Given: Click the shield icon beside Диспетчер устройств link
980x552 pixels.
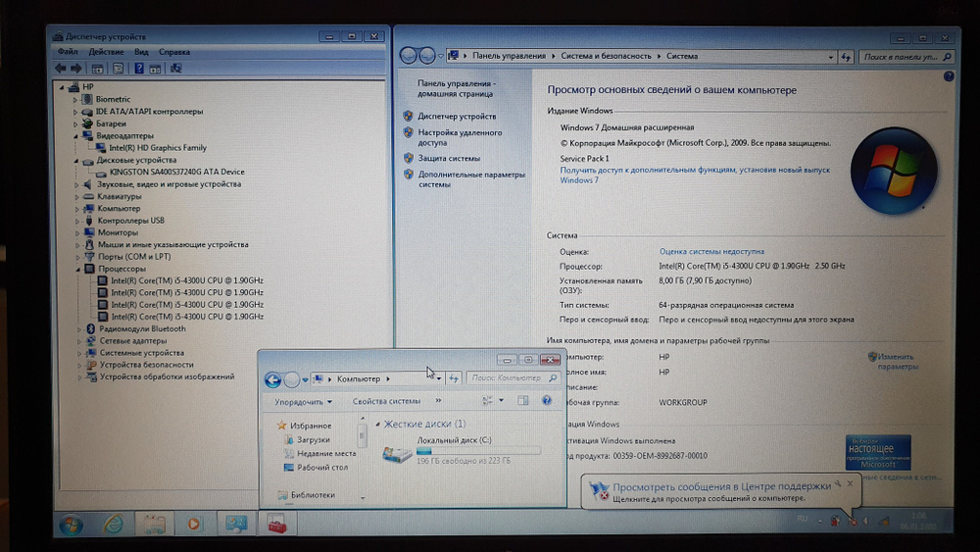Looking at the screenshot, I should point(408,117).
